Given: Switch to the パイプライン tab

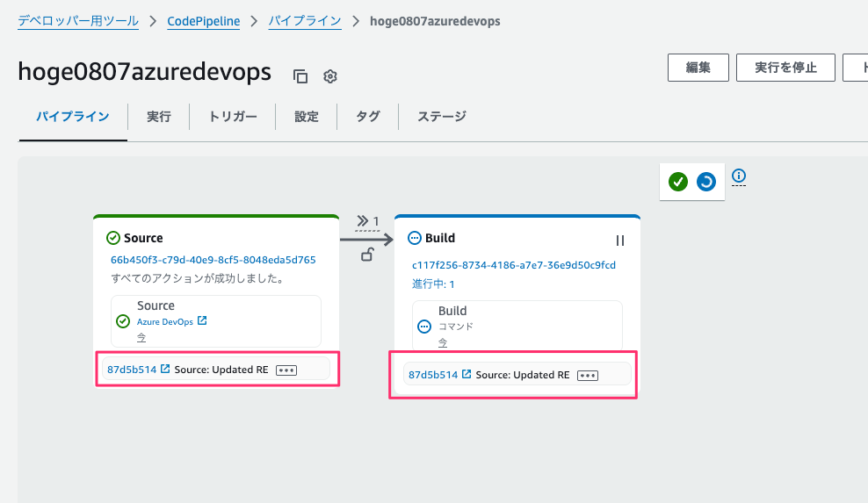Looking at the screenshot, I should (x=73, y=117).
